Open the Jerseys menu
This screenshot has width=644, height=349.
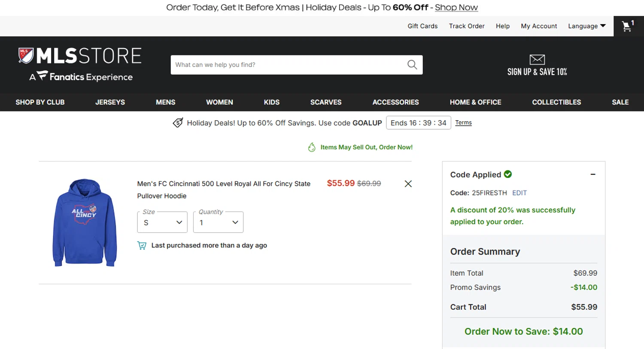click(110, 102)
